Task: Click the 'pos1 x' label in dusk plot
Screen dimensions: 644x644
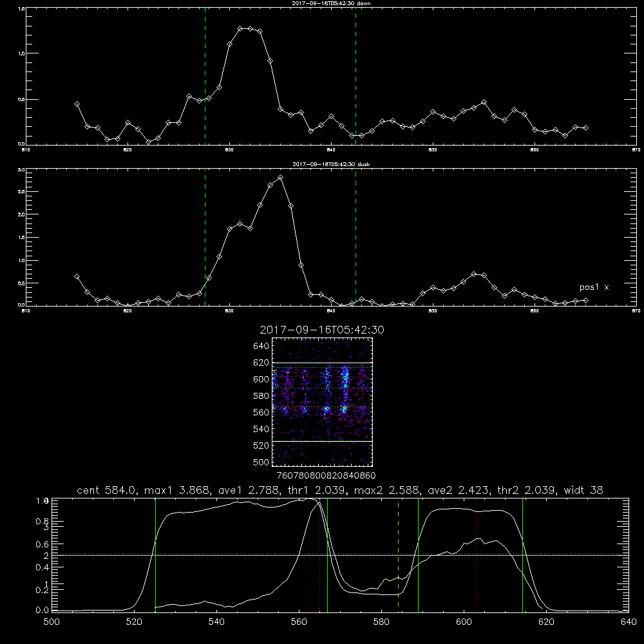Action: pyautogui.click(x=594, y=287)
